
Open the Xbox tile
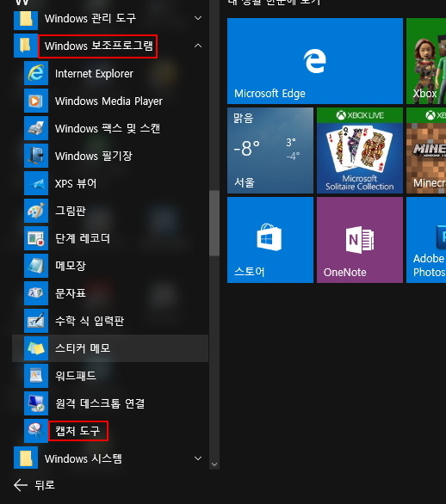coord(426,61)
